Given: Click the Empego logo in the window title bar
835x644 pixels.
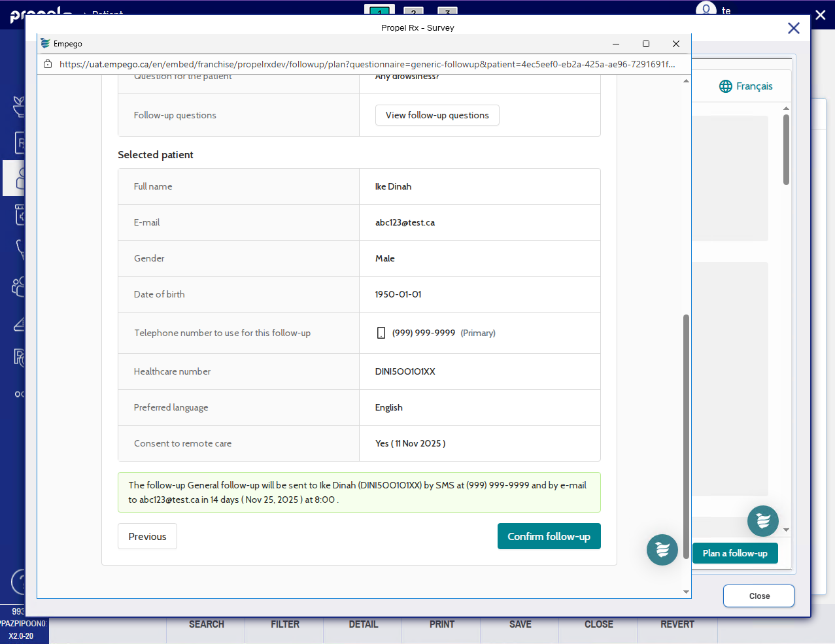Looking at the screenshot, I should 45,44.
